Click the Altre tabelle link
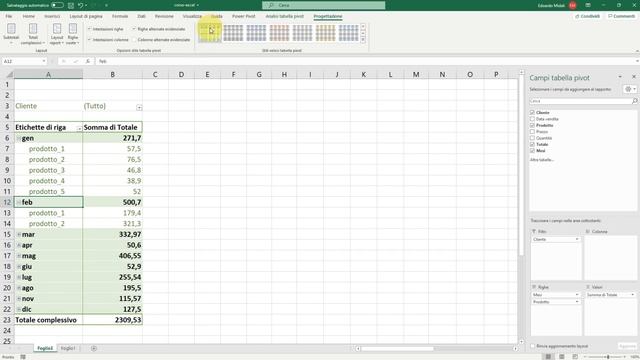This screenshot has height=360, width=640. click(x=542, y=160)
